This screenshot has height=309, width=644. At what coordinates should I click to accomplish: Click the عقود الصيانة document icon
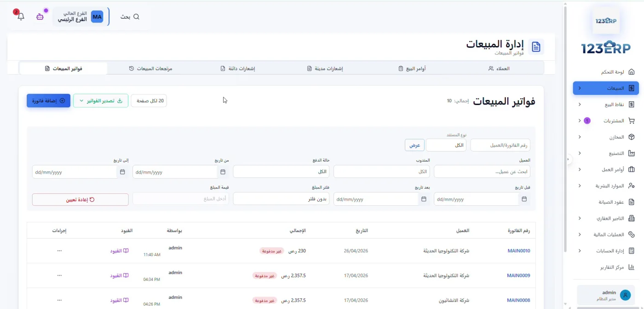tap(632, 202)
